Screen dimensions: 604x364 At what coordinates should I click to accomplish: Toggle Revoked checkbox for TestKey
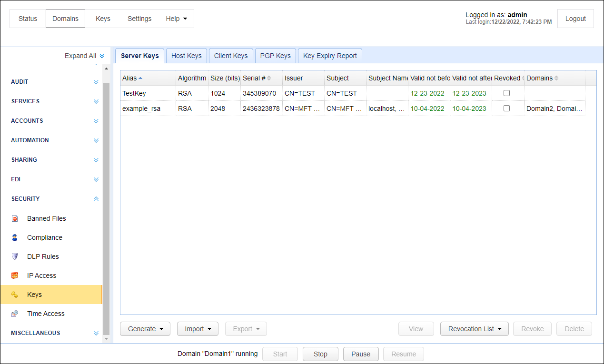tap(506, 93)
